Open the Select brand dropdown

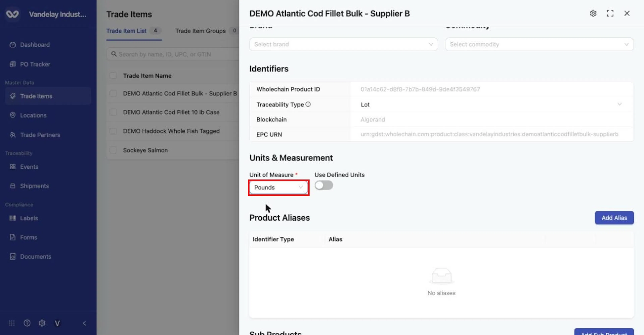coord(343,44)
